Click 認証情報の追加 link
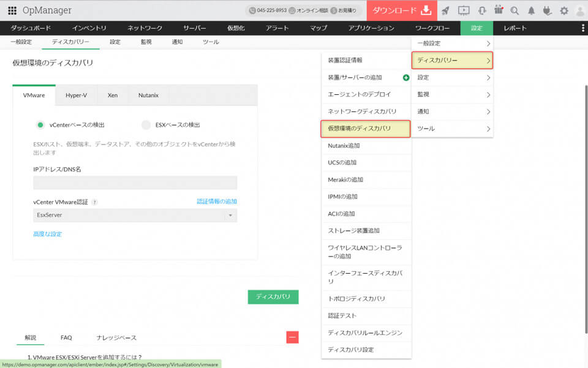 coord(217,201)
